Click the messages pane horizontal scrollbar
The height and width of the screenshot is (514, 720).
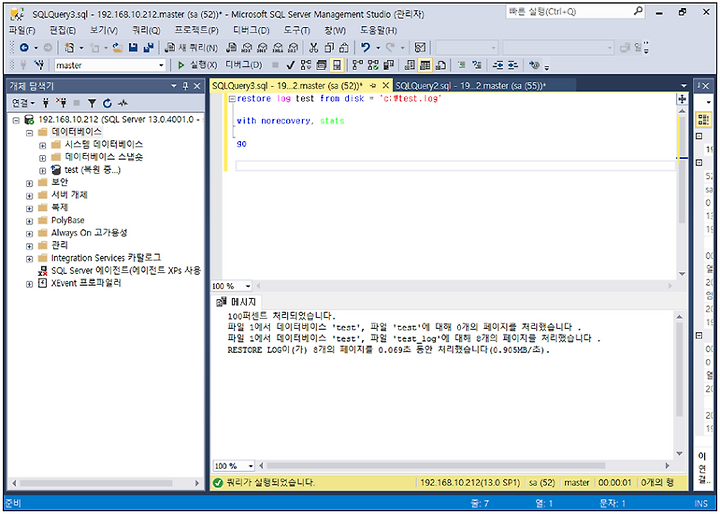(435, 466)
